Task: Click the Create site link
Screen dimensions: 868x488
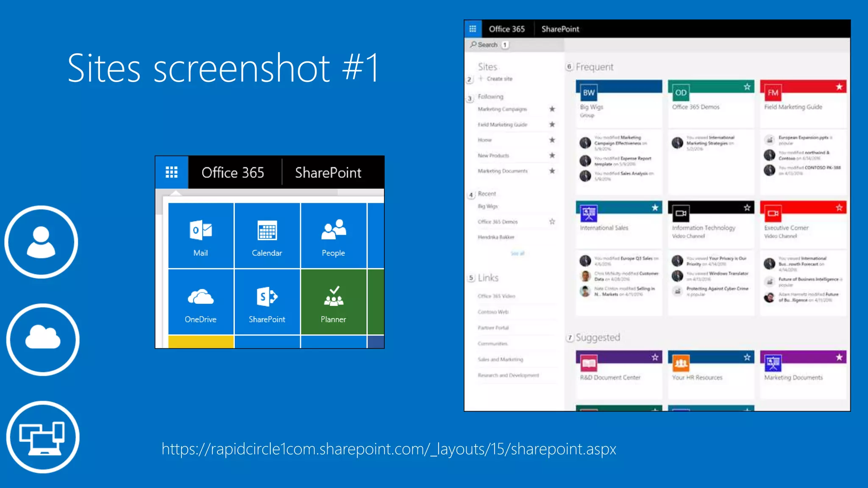Action: click(x=499, y=79)
